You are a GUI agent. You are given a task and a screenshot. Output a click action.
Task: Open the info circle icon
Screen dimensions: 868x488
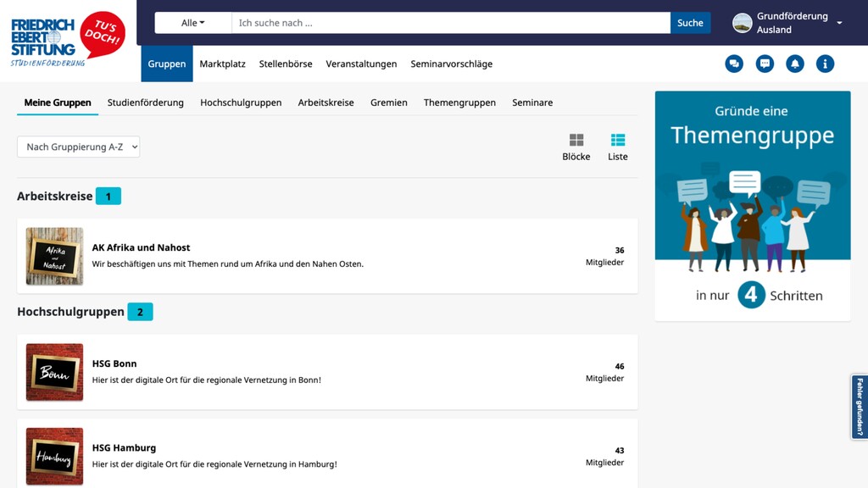[825, 64]
